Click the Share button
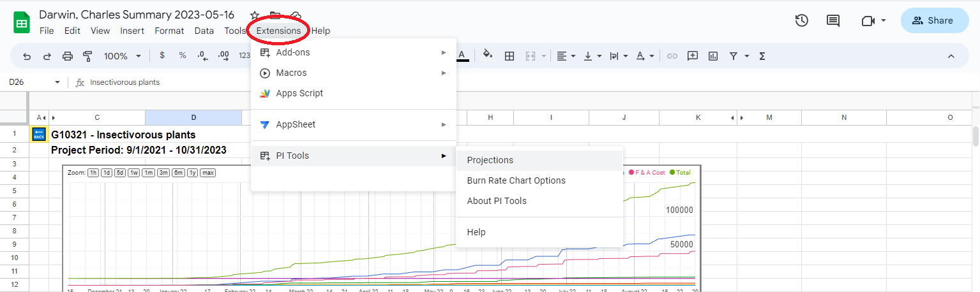Screen dimensions: 980x292 tap(934, 20)
